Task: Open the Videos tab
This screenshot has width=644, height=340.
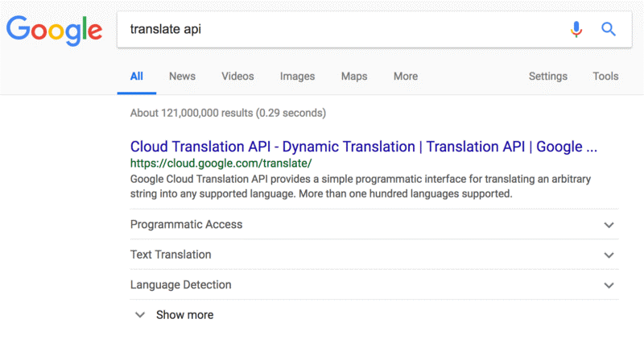Action: click(x=237, y=76)
